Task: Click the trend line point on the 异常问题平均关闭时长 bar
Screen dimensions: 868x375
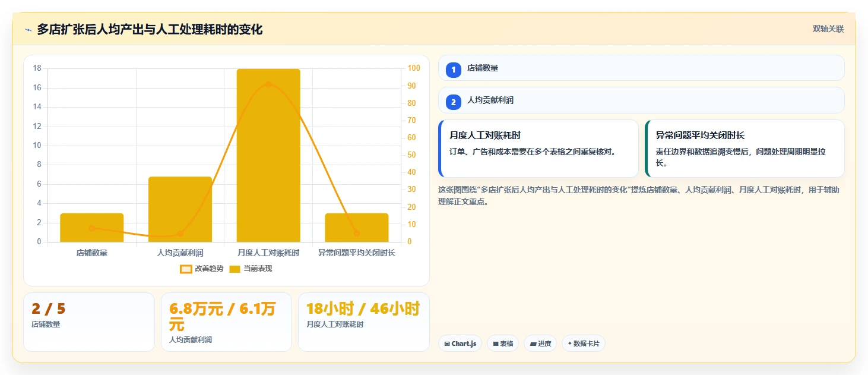Action: [357, 234]
